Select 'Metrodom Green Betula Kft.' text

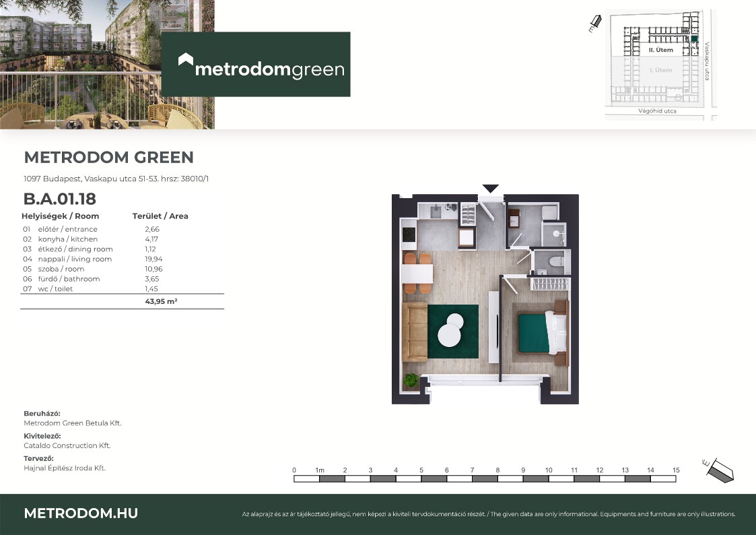coord(72,423)
